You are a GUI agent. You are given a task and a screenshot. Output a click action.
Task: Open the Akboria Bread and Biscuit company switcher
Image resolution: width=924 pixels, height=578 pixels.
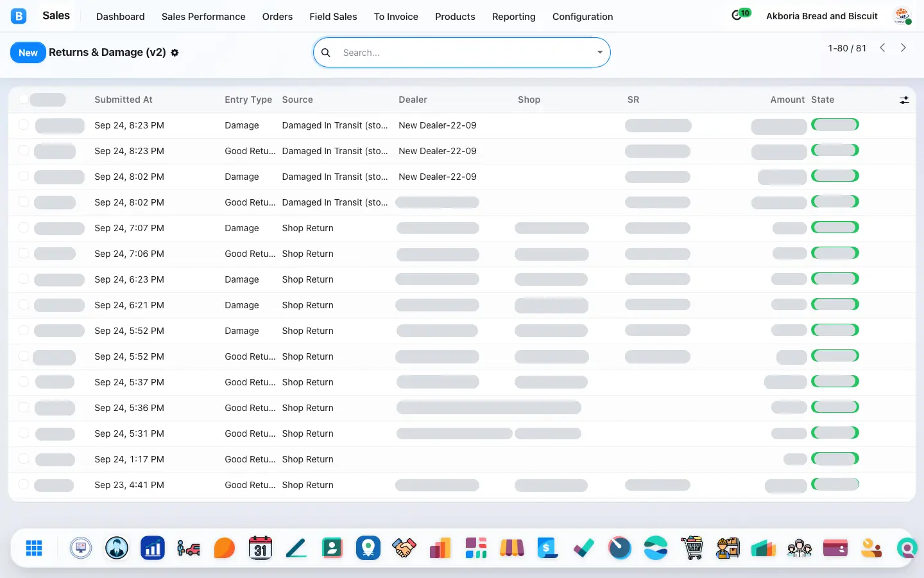click(x=822, y=16)
